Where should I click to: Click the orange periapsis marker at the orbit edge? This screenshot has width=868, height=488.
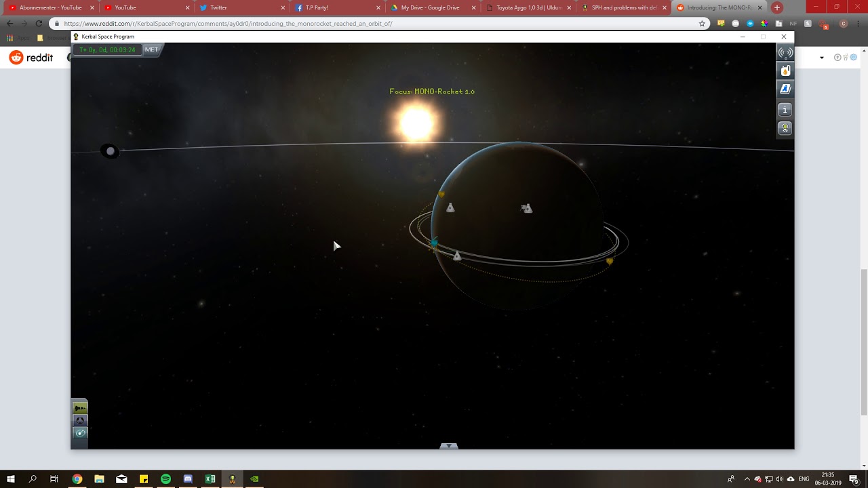(x=610, y=260)
